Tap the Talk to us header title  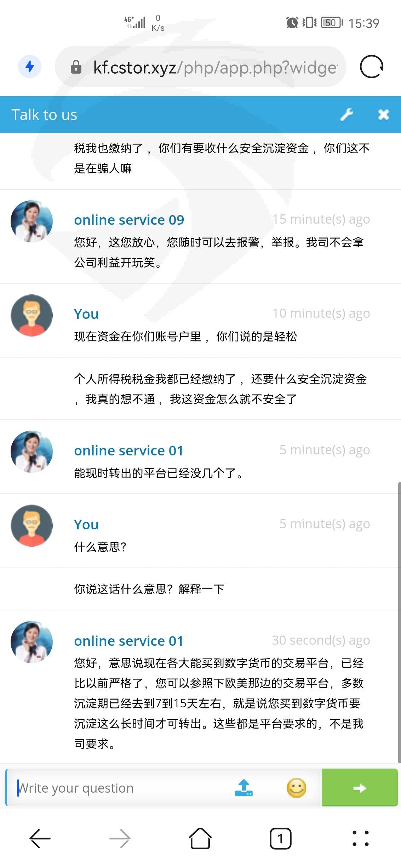click(x=44, y=115)
